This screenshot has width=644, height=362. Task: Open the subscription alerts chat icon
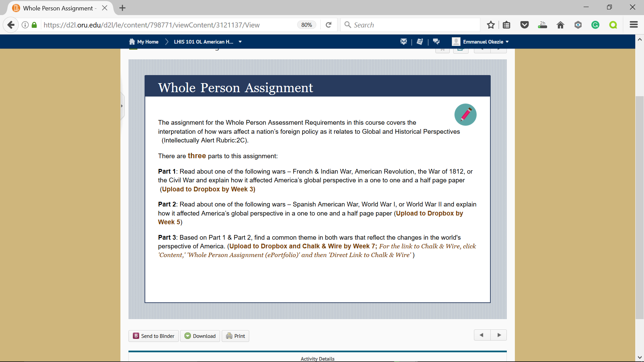(436, 42)
